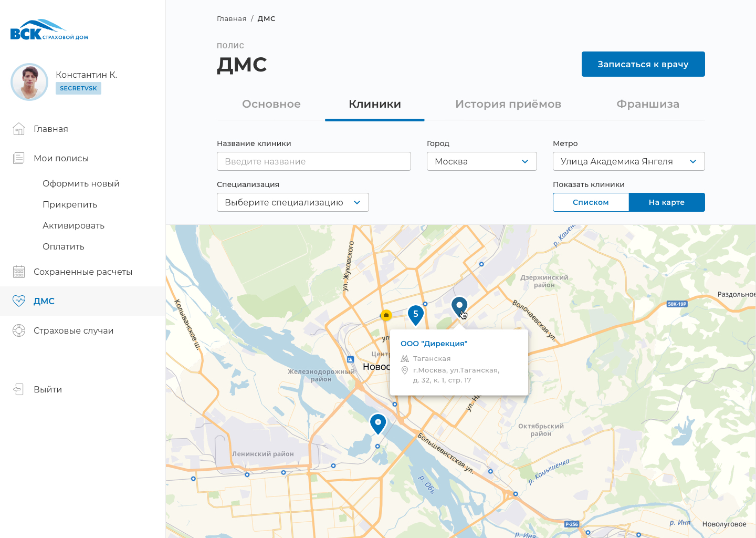Click the Таганская metro name in popup
This screenshot has height=538, width=756.
click(432, 359)
